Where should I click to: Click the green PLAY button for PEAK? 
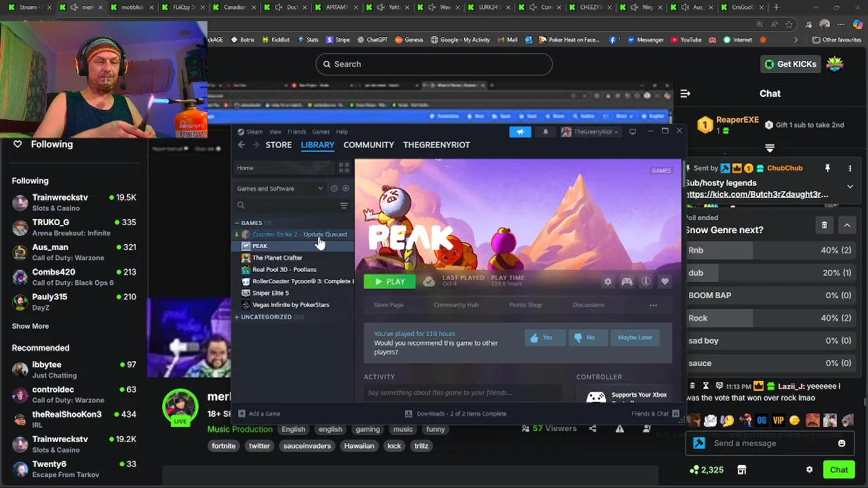[x=390, y=281]
